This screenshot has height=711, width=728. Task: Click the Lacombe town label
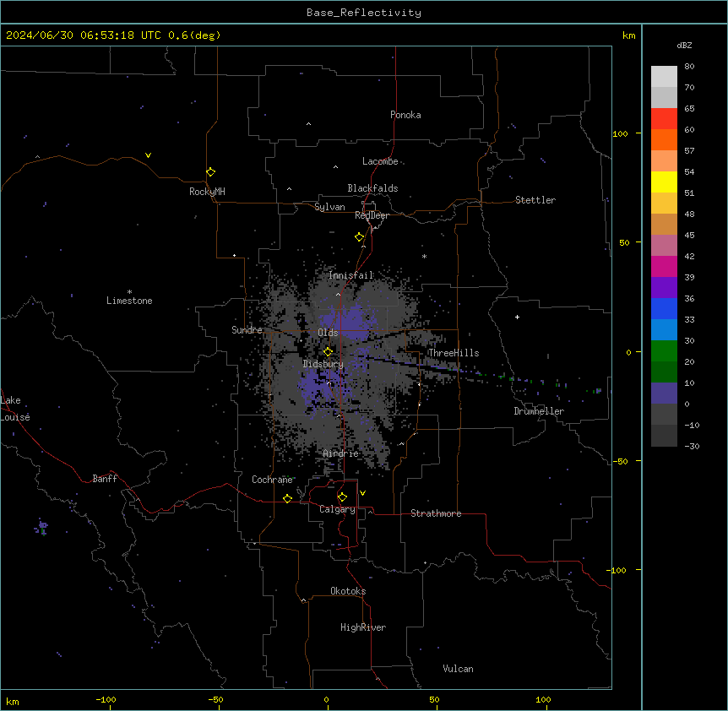380,161
